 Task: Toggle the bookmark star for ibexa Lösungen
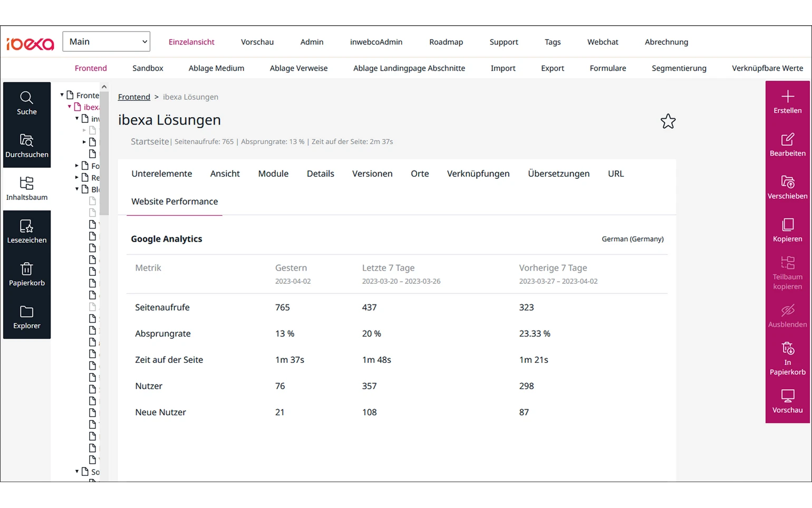(x=668, y=121)
